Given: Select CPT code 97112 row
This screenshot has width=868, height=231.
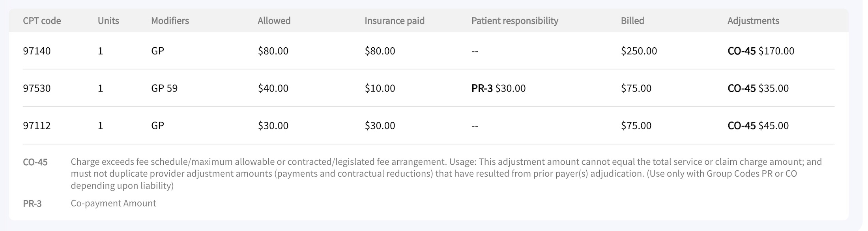Looking at the screenshot, I should (428, 125).
